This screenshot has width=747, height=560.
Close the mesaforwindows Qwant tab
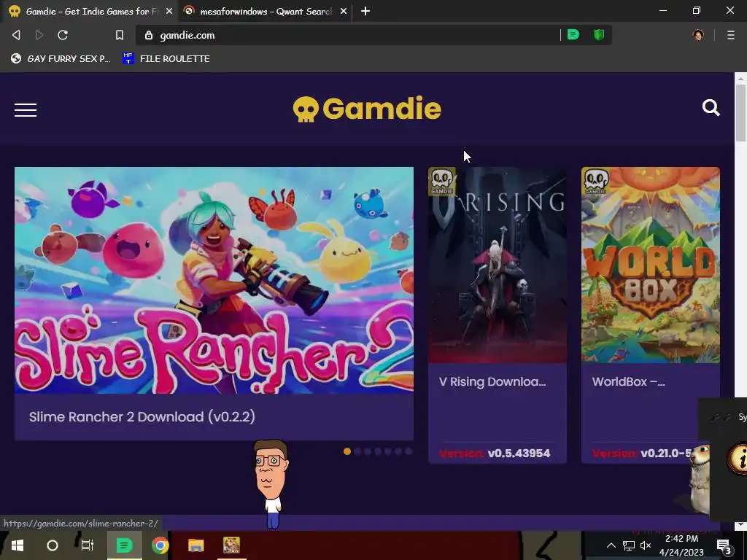click(x=344, y=11)
